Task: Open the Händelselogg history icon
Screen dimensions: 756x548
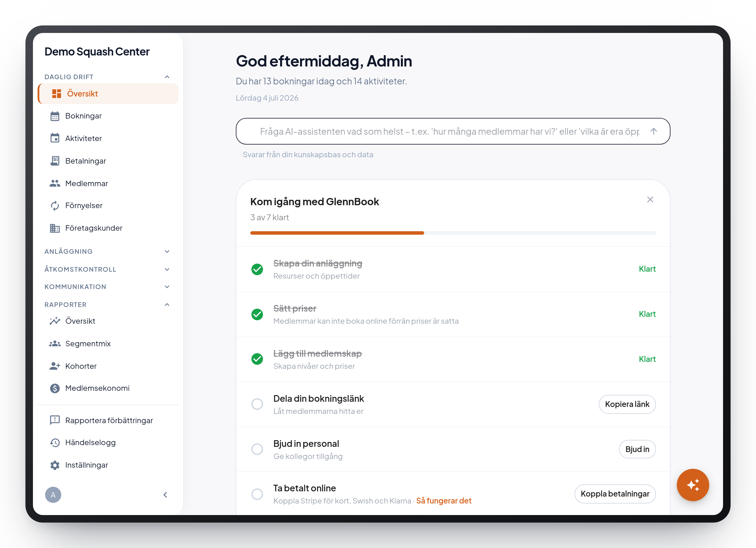Action: 55,443
